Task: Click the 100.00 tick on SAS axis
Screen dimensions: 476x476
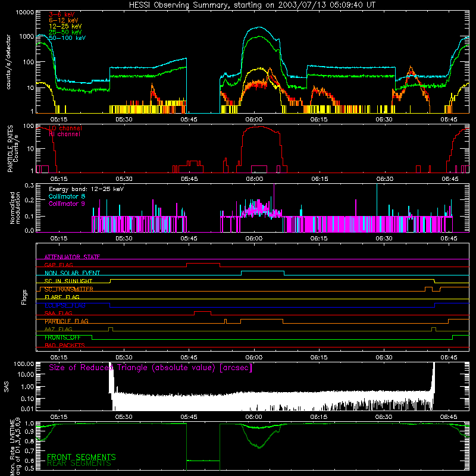Action: tap(24, 364)
